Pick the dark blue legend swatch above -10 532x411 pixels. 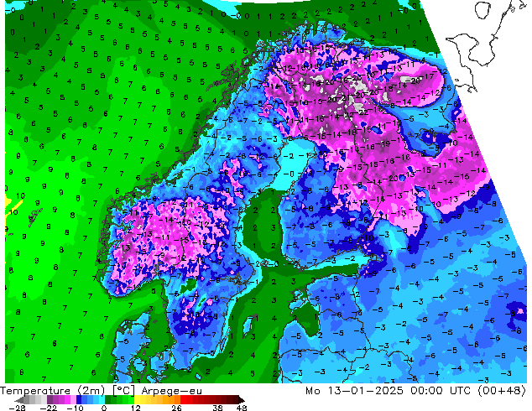(x=79, y=400)
